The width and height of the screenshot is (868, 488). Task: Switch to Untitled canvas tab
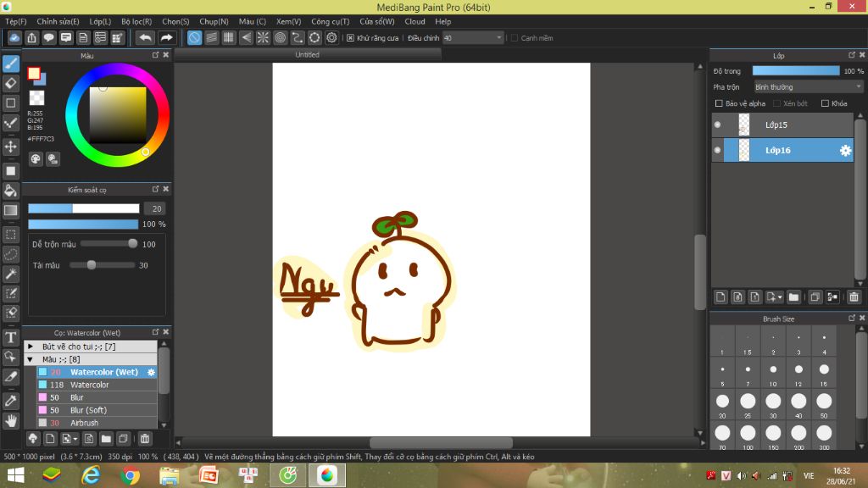click(x=307, y=54)
